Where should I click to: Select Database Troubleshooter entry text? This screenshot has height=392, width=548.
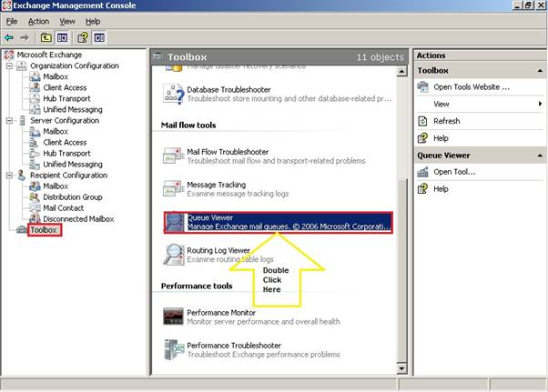pyautogui.click(x=228, y=90)
